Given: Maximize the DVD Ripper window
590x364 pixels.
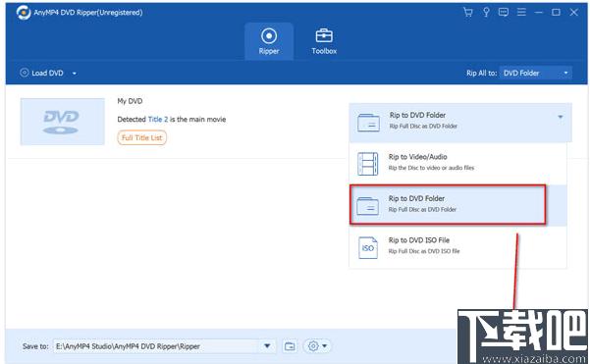Looking at the screenshot, I should click(556, 13).
